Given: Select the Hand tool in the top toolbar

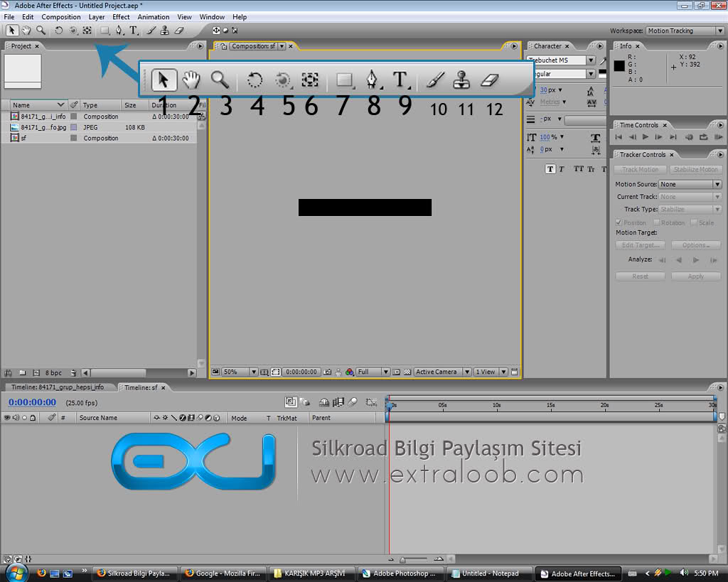Looking at the screenshot, I should pyautogui.click(x=26, y=31).
